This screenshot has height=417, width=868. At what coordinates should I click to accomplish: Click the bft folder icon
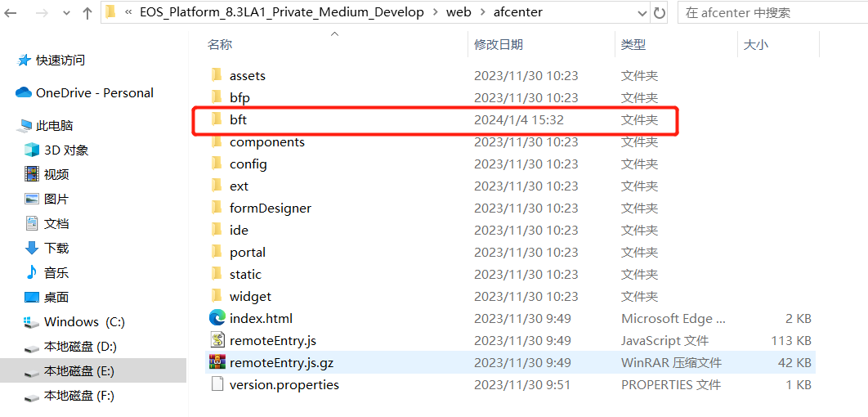point(217,119)
